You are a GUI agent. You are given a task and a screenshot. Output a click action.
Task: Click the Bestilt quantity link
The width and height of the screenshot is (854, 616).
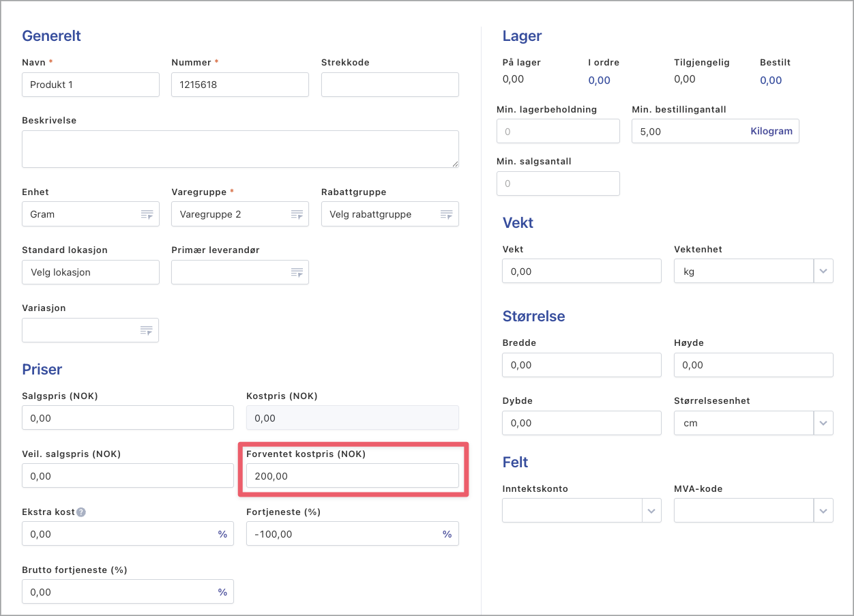tap(771, 80)
